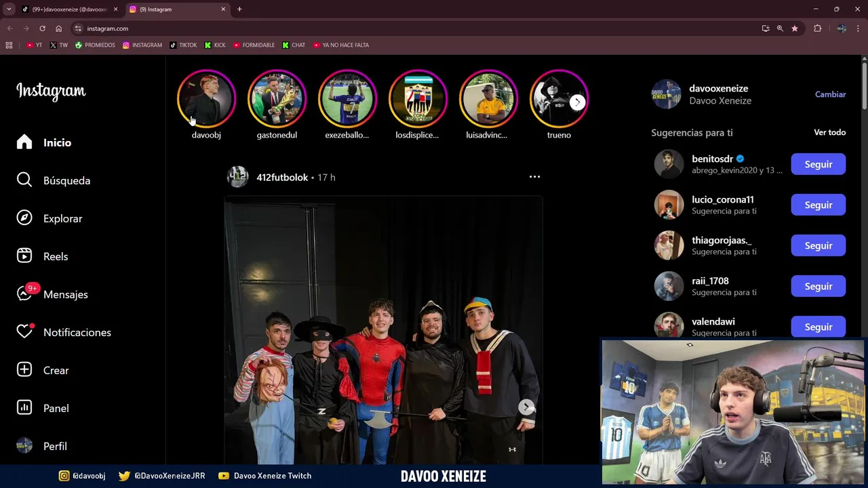868x488 pixels.
Task: Open post options three-dot menu
Action: (x=534, y=177)
